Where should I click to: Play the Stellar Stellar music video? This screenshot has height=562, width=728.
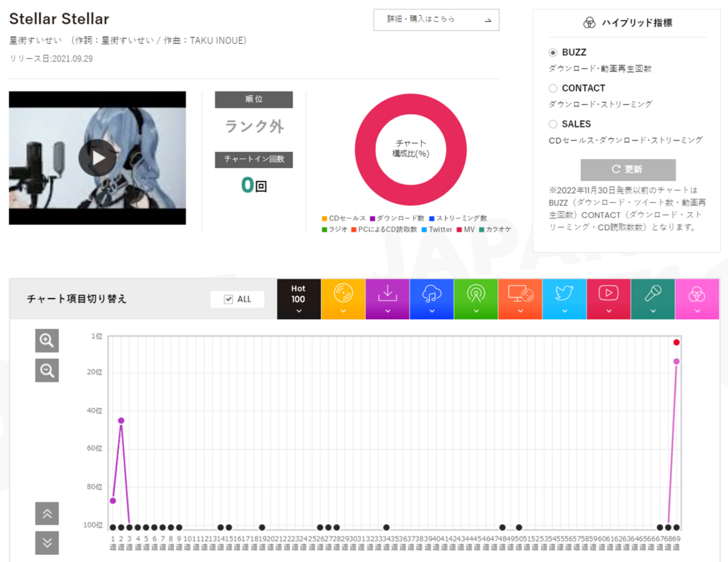coord(97,158)
